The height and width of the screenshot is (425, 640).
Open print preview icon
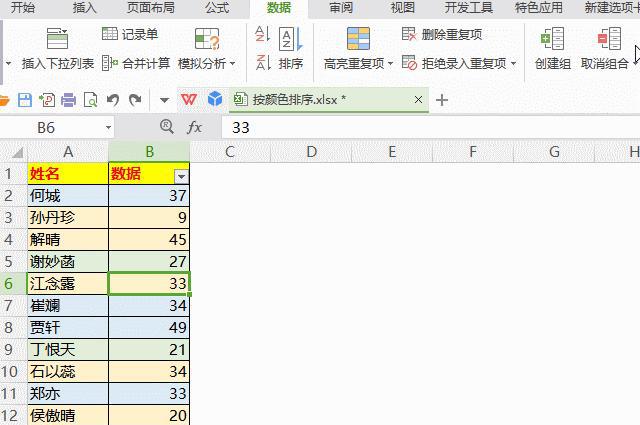(x=90, y=100)
